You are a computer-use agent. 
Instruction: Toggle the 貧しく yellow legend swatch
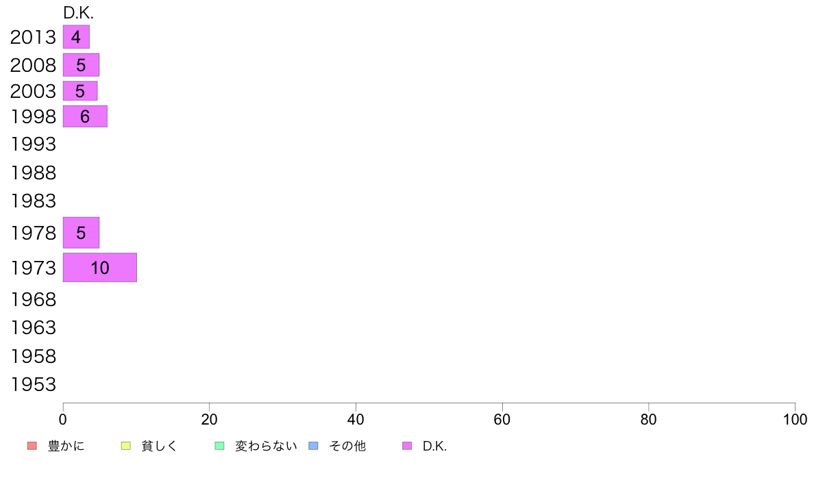tap(125, 446)
